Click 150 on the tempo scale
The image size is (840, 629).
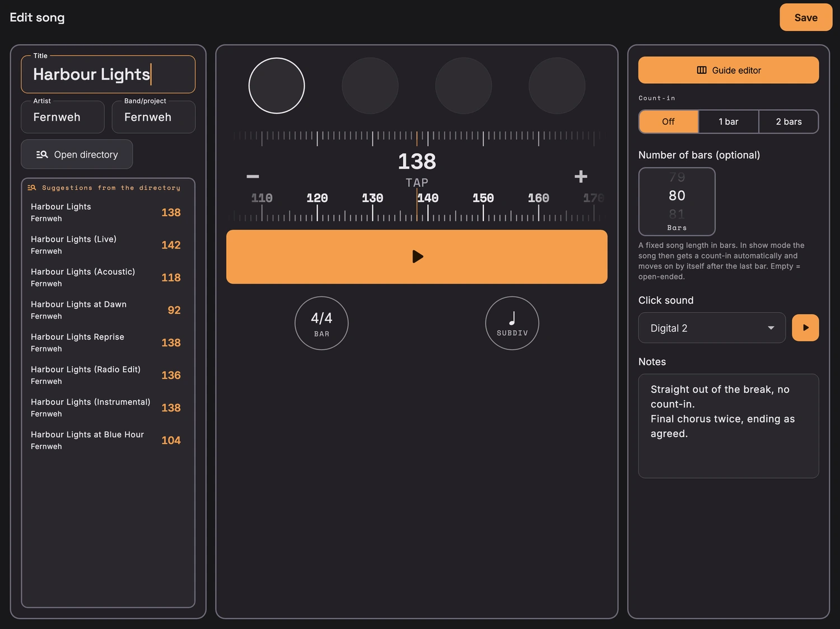[483, 198]
